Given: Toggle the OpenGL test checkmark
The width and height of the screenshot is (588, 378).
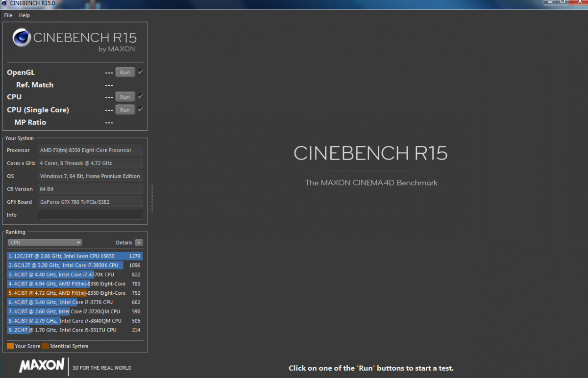Looking at the screenshot, I should click(x=141, y=72).
